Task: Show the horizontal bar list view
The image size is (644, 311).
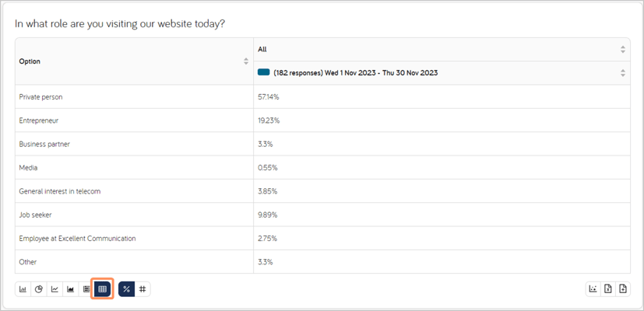Action: click(x=86, y=289)
